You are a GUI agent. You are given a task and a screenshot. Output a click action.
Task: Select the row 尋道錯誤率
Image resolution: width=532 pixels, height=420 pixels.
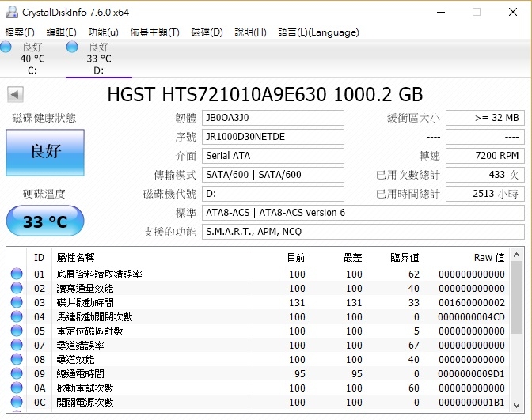258,345
